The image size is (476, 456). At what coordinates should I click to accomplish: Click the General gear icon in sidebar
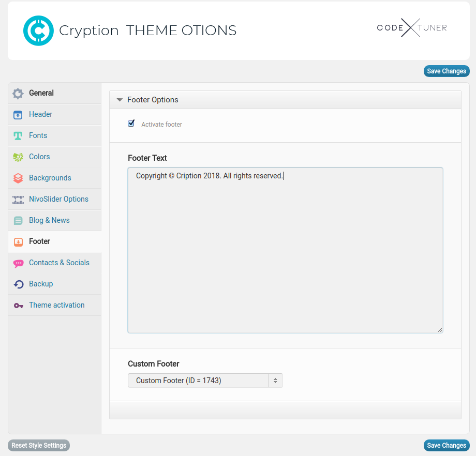(18, 94)
